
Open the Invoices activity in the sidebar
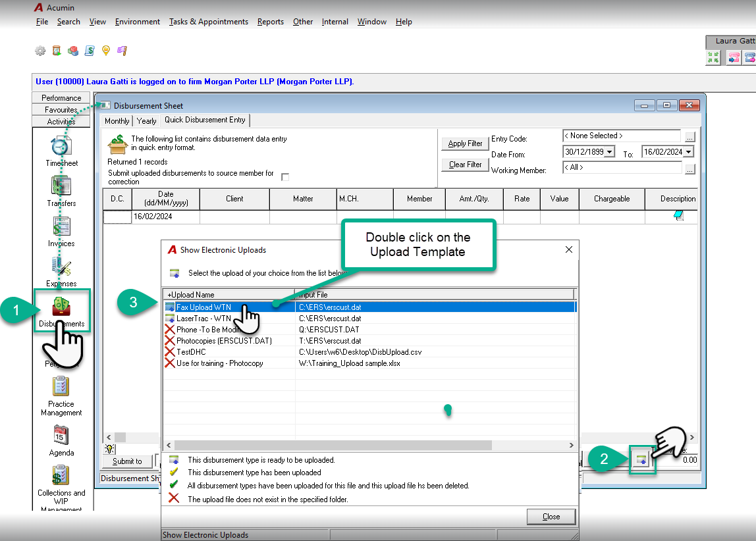(61, 232)
